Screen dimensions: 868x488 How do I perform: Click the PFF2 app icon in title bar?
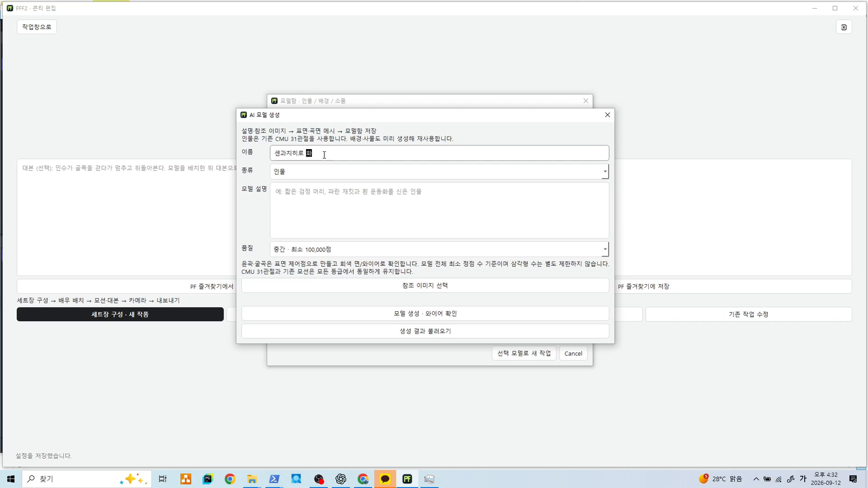pyautogui.click(x=10, y=8)
